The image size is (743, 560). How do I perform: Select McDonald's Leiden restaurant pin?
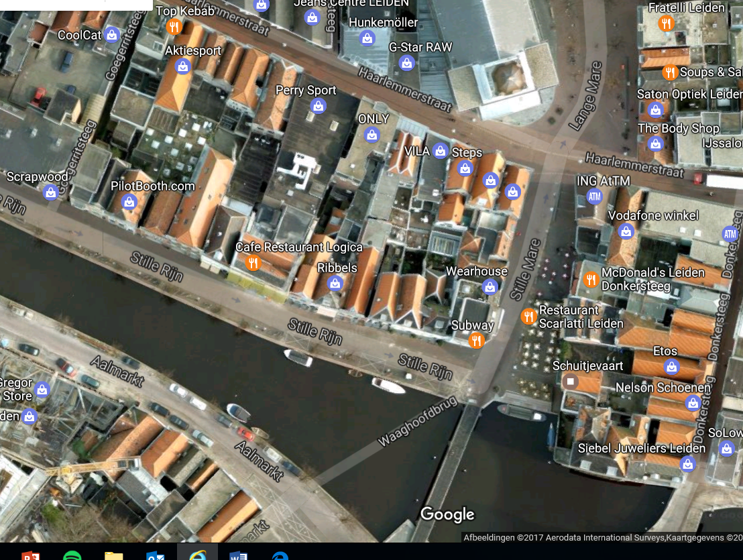pos(591,280)
